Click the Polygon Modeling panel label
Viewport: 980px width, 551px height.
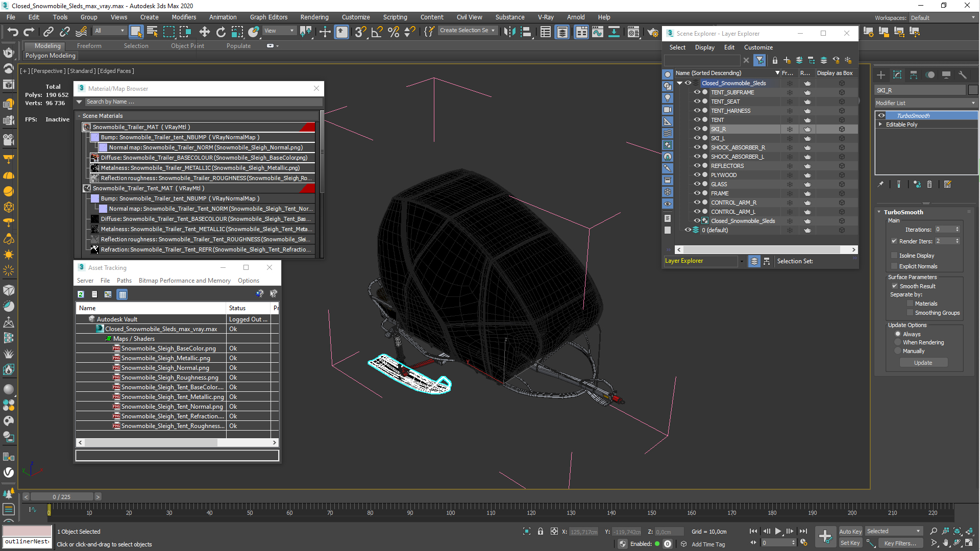[51, 56]
